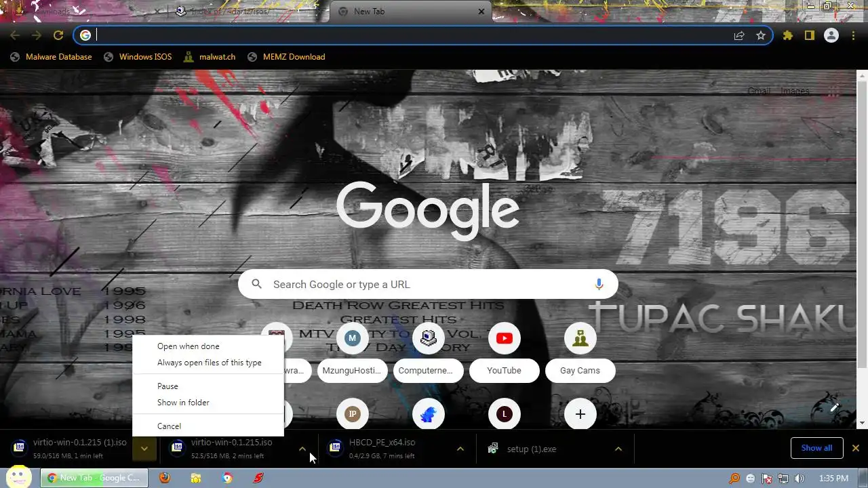Reload the page with the refresh icon

(x=58, y=35)
